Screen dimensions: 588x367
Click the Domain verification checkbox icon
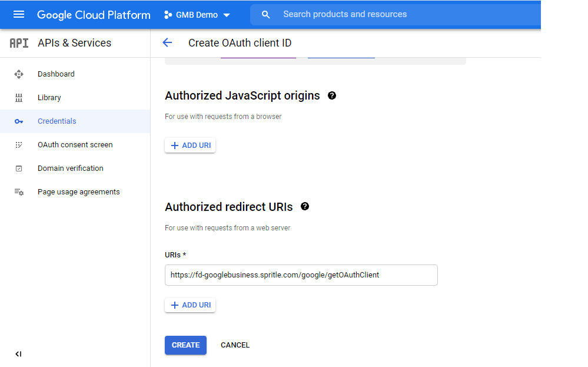click(19, 168)
